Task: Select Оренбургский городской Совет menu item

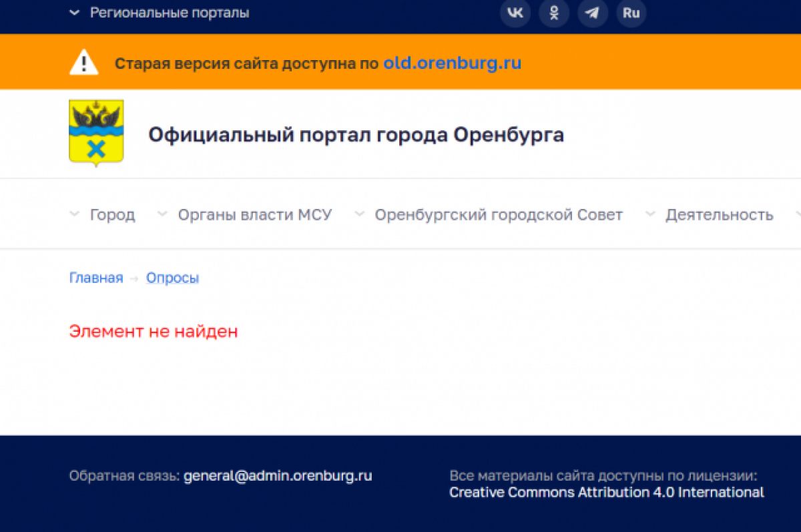Action: (498, 214)
